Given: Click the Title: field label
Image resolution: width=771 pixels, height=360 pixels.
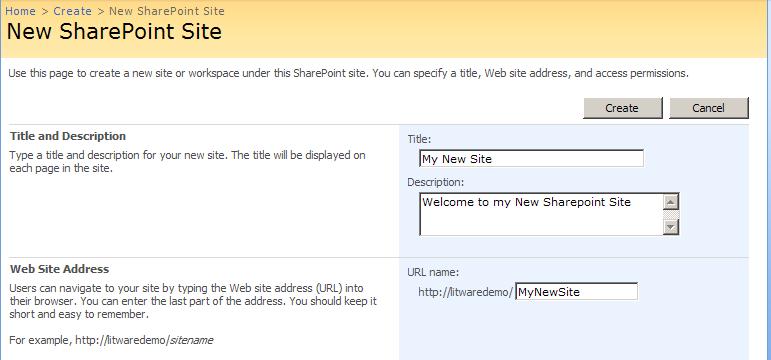Looking at the screenshot, I should pyautogui.click(x=419, y=140).
